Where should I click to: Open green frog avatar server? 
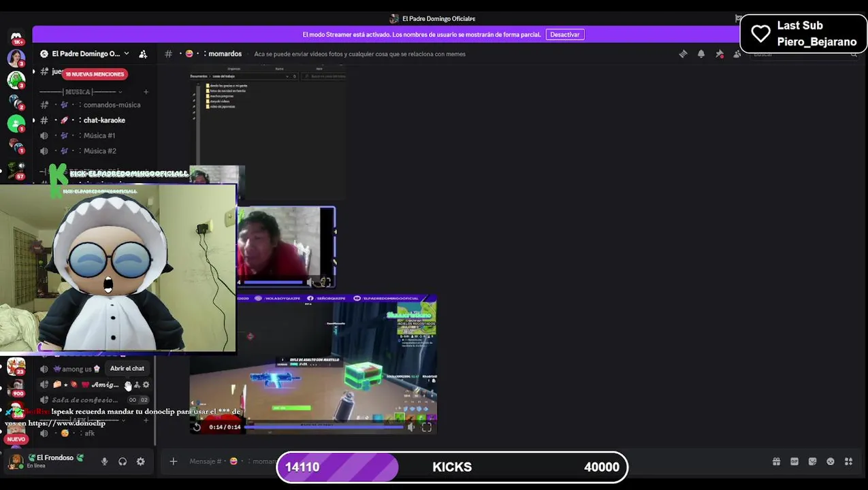(16, 80)
